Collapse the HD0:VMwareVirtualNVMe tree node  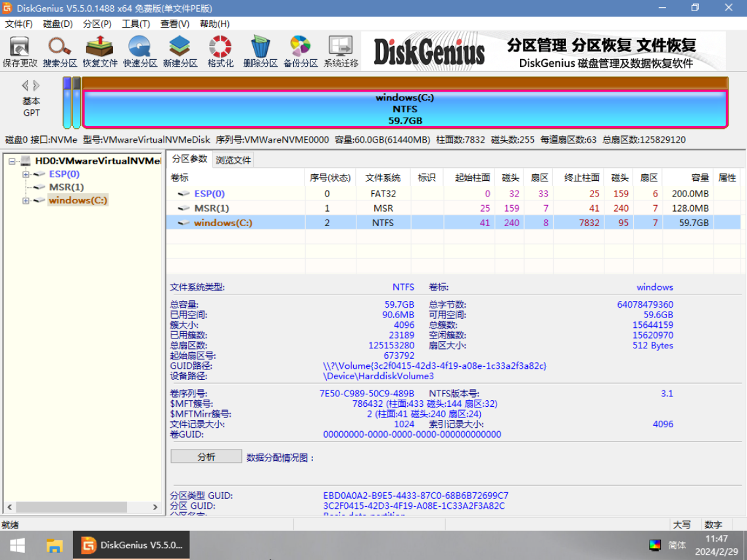(x=12, y=162)
